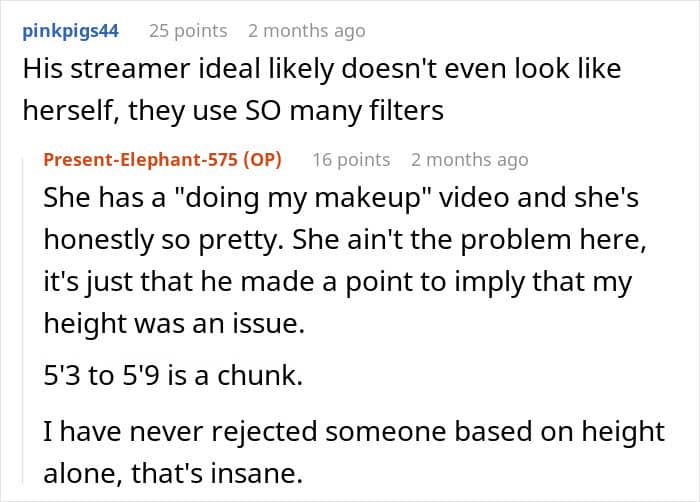Click the line 'it's just that he made a point'

(338, 283)
